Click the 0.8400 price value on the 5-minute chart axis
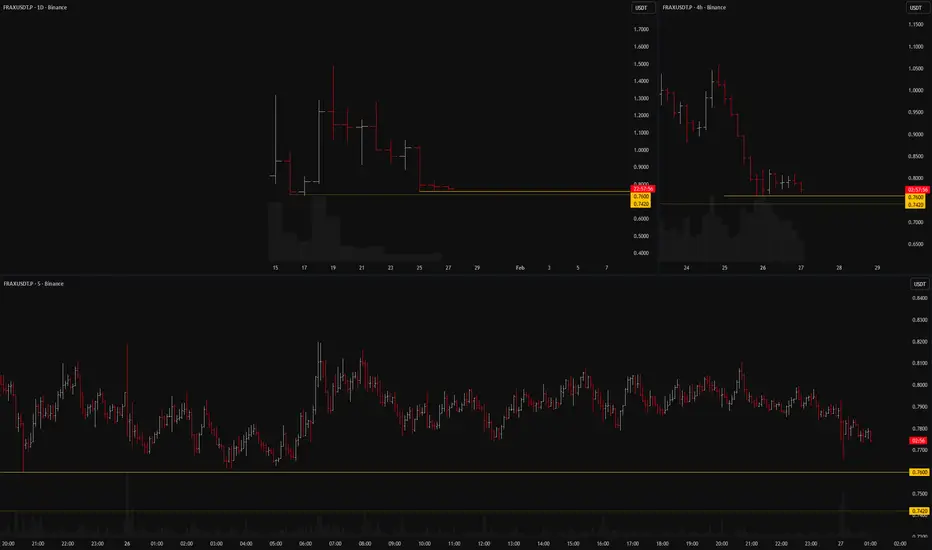The width and height of the screenshot is (932, 550). 920,298
